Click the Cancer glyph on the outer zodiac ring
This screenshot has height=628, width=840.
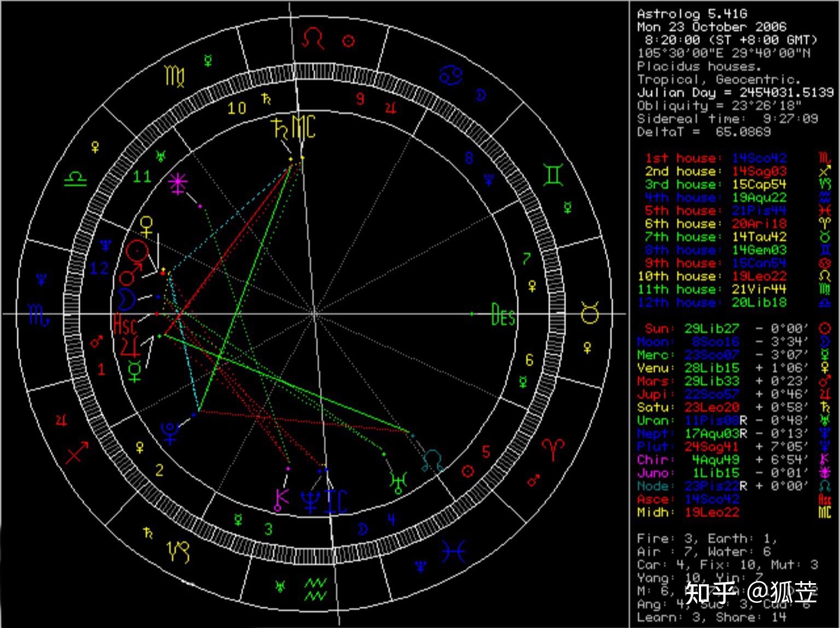click(452, 75)
